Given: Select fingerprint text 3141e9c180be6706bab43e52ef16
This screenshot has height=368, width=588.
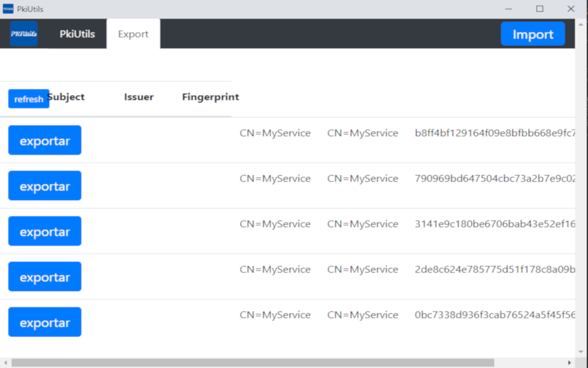Looking at the screenshot, I should coord(495,224).
